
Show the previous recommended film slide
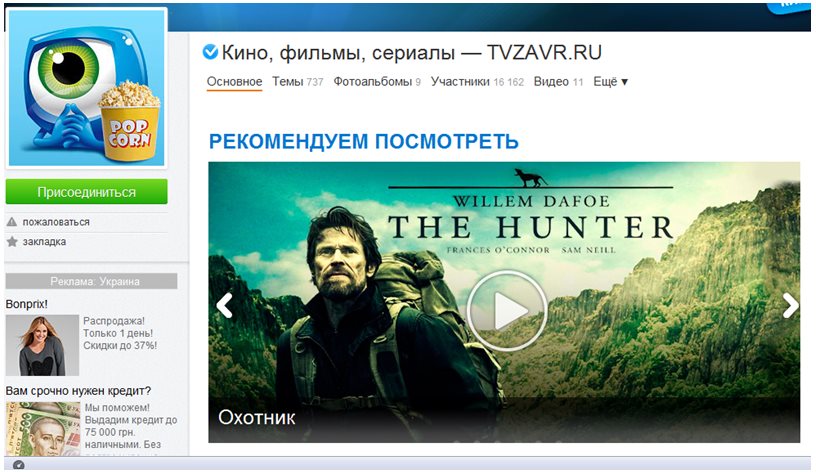click(224, 305)
